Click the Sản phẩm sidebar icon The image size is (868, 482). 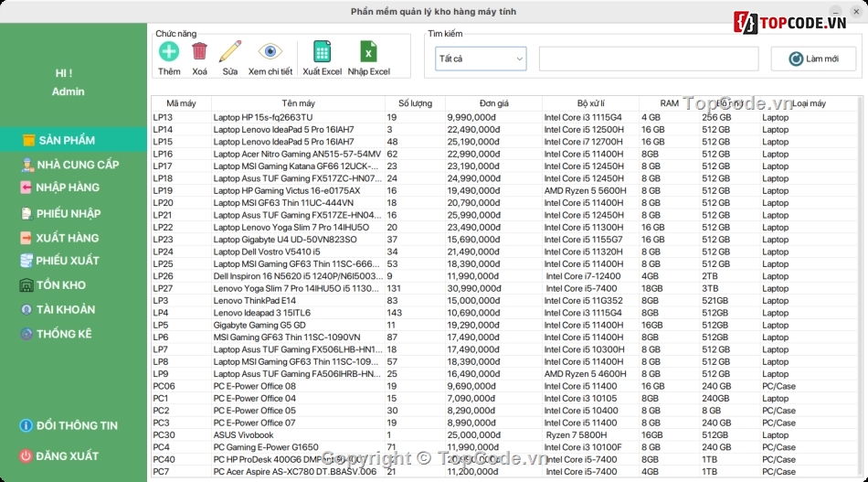point(28,140)
